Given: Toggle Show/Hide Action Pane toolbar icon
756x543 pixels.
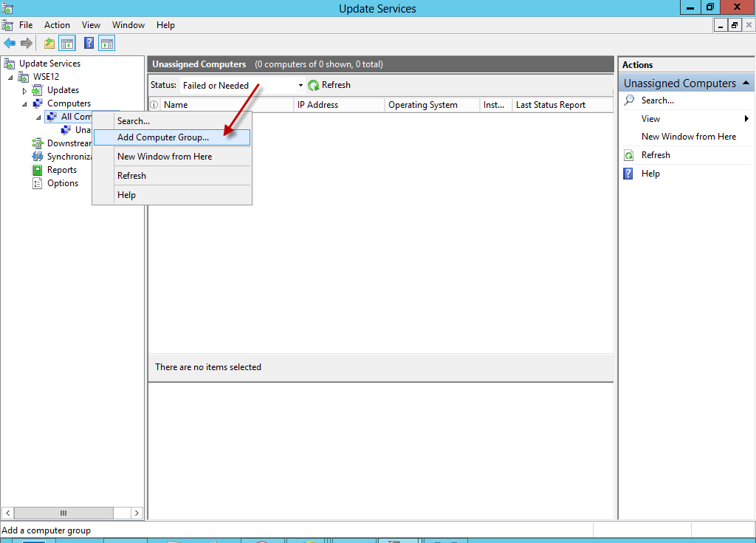Looking at the screenshot, I should coord(107,44).
